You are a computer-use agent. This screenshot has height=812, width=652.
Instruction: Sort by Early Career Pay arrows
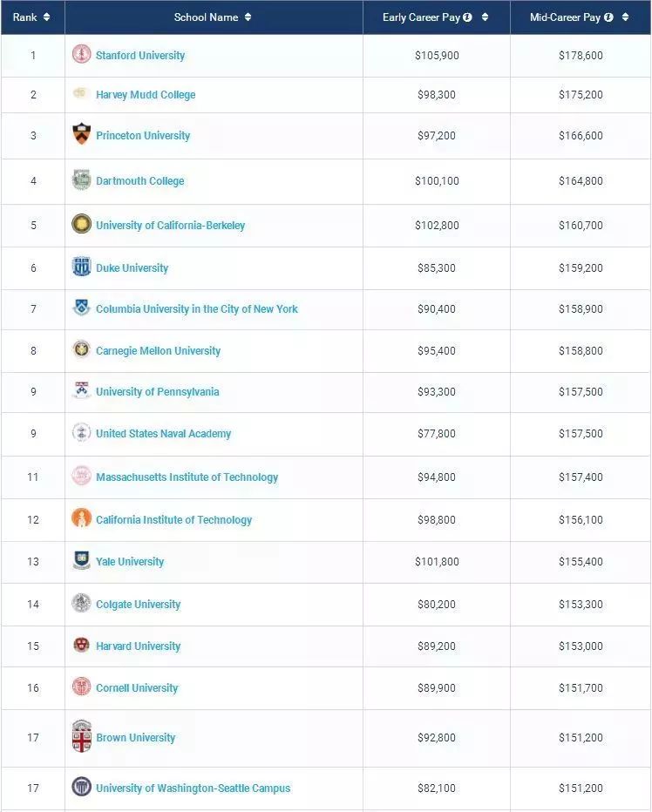[x=485, y=17]
